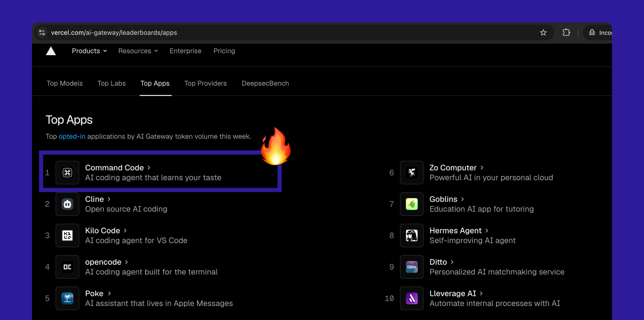The image size is (644, 320).
Task: Bookmark this page with the star icon
Action: coord(543,33)
